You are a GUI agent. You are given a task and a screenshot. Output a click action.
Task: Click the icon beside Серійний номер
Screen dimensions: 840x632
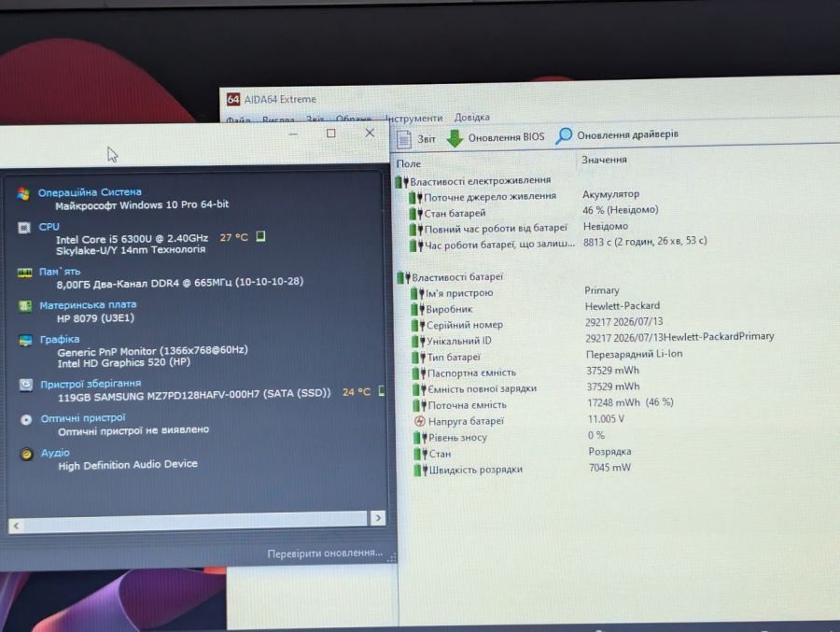pyautogui.click(x=418, y=325)
